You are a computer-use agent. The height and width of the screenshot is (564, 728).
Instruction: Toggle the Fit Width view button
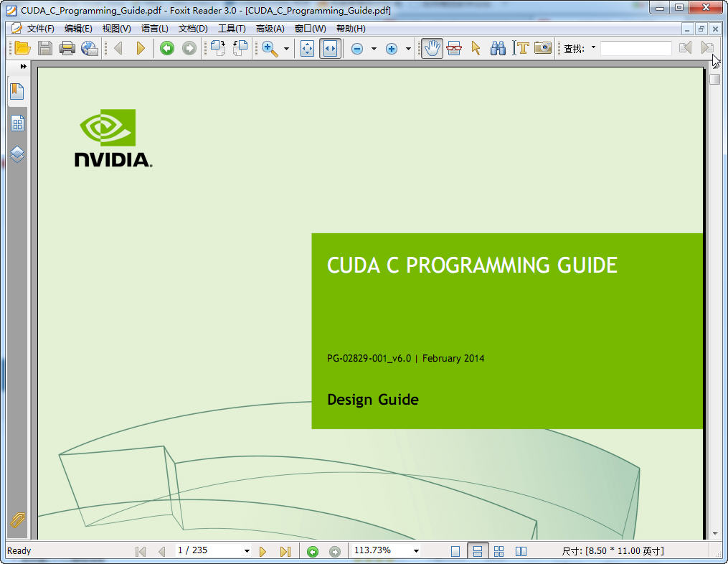point(330,48)
